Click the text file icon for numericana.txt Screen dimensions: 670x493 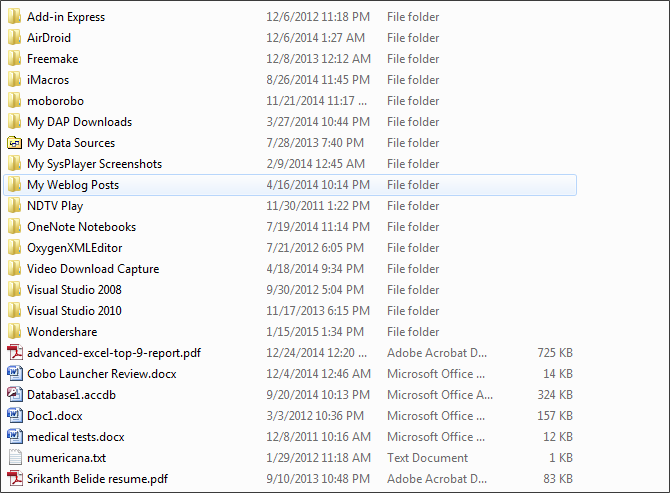click(14, 458)
